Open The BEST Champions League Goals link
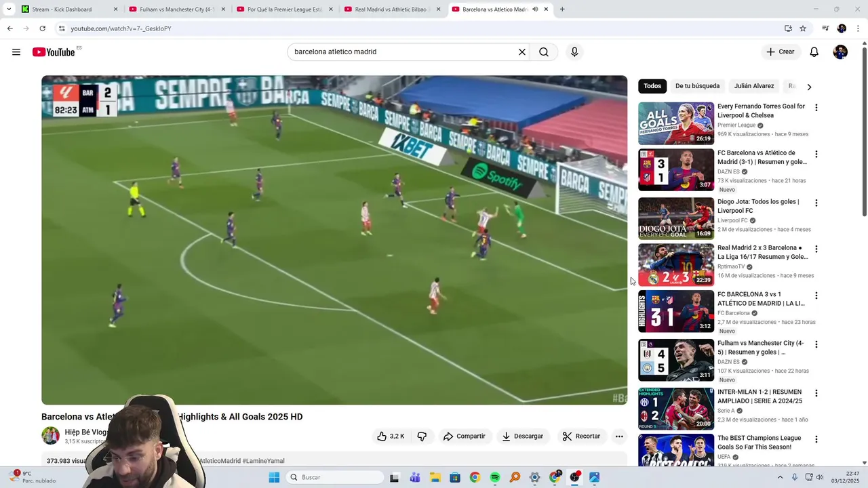868x488 pixels. [759, 443]
